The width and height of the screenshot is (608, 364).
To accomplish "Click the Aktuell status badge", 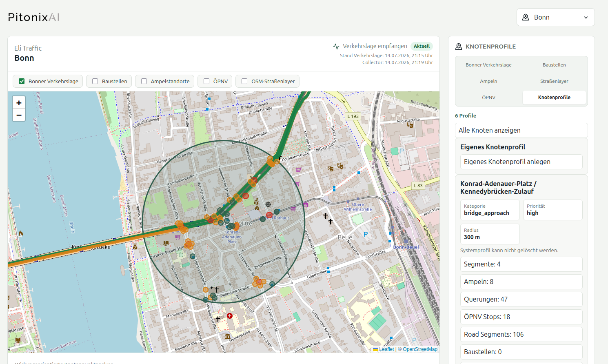I will pos(422,46).
